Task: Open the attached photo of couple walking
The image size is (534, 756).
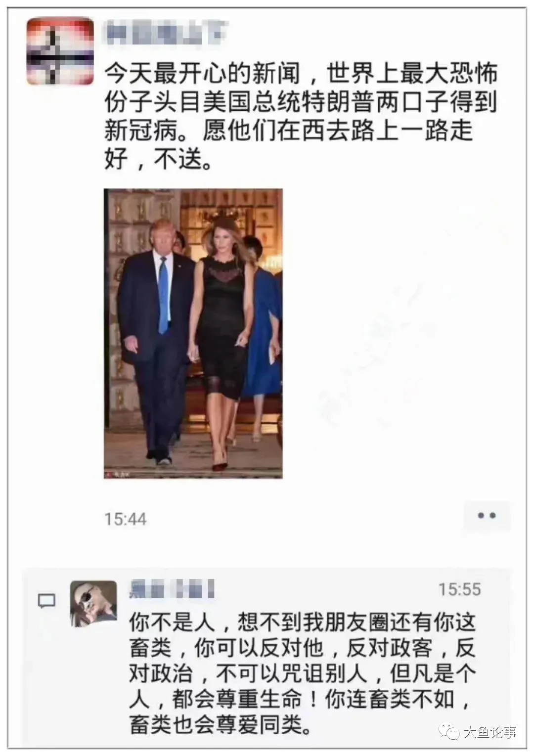Action: pos(193,334)
